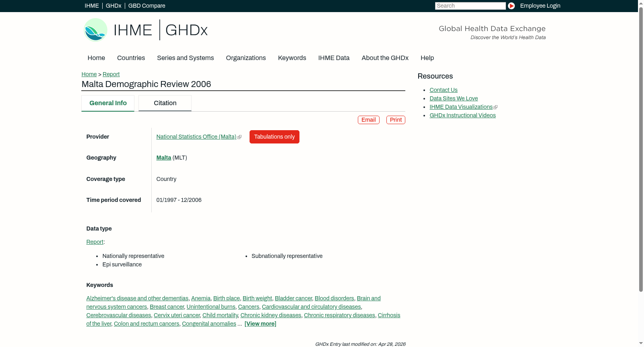Open the Unintentional burns keyword
This screenshot has height=347, width=644.
[211, 307]
